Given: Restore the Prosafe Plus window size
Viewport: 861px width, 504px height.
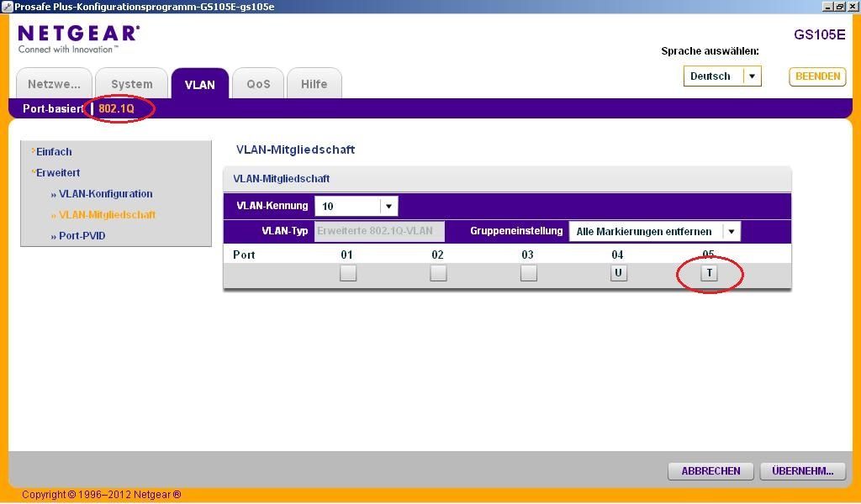Looking at the screenshot, I should click(839, 7).
